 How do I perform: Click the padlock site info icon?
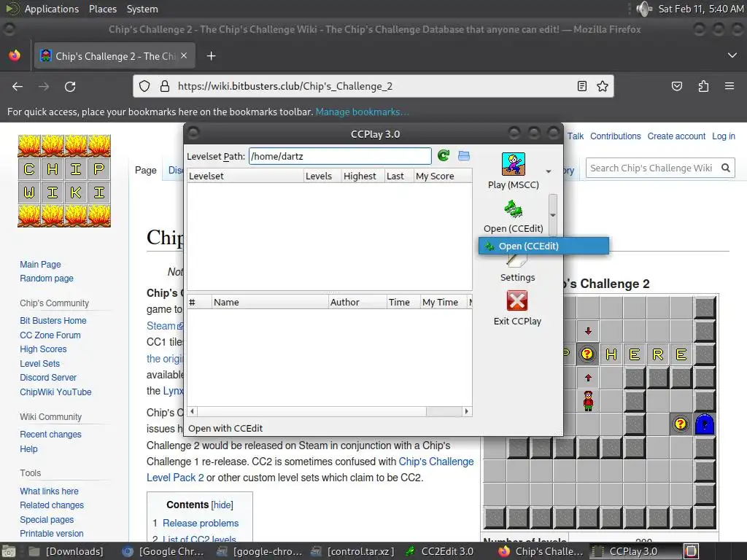point(165,86)
